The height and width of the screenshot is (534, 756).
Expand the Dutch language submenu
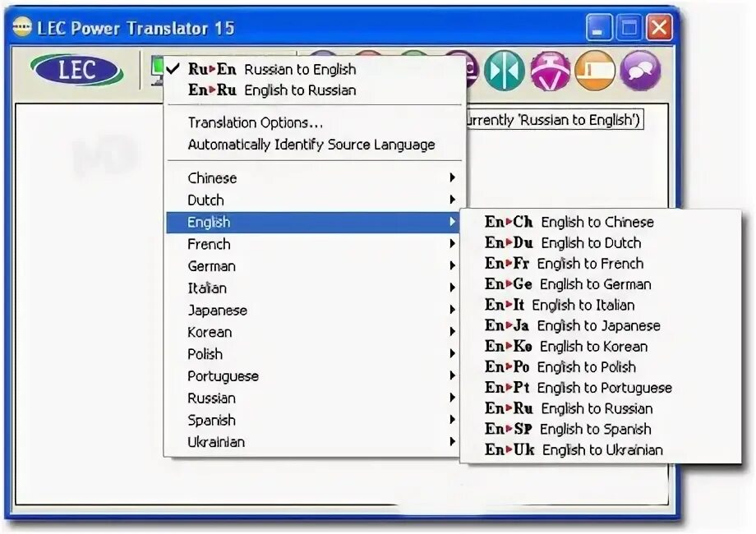click(314, 200)
